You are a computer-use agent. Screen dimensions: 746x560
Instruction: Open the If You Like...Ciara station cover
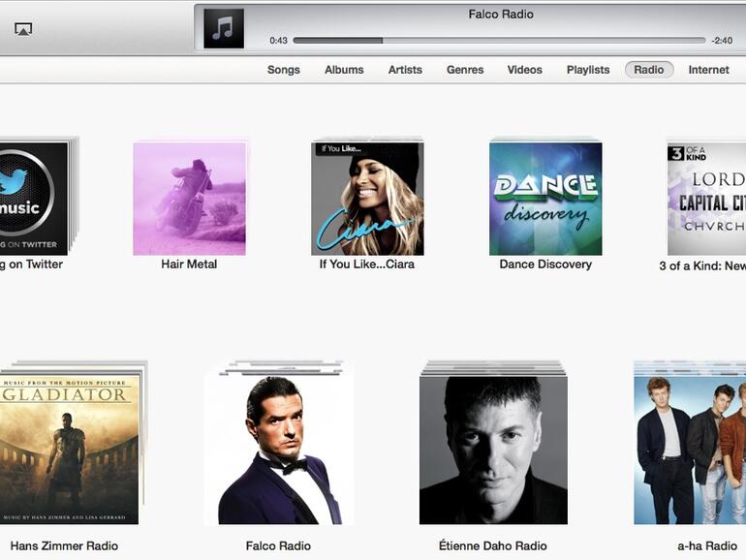tap(367, 199)
